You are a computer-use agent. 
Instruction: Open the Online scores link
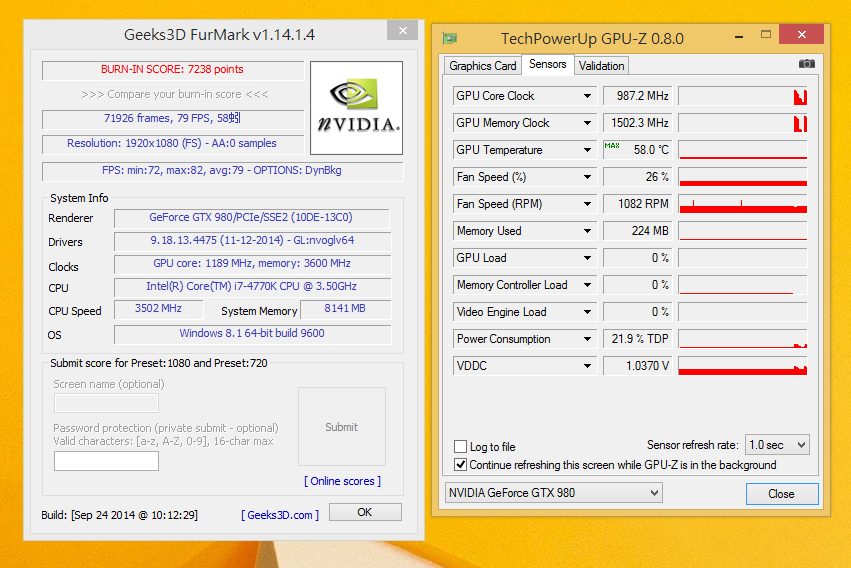point(342,481)
